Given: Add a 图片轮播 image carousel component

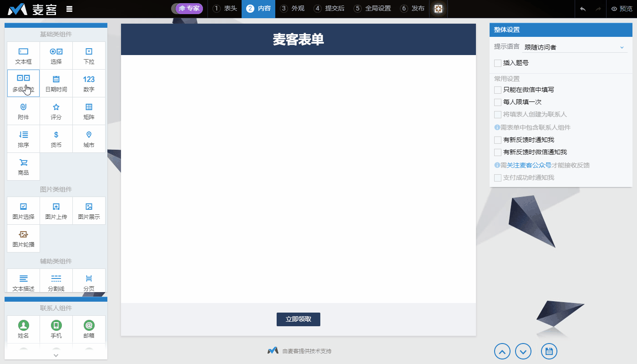Looking at the screenshot, I should 24,238.
